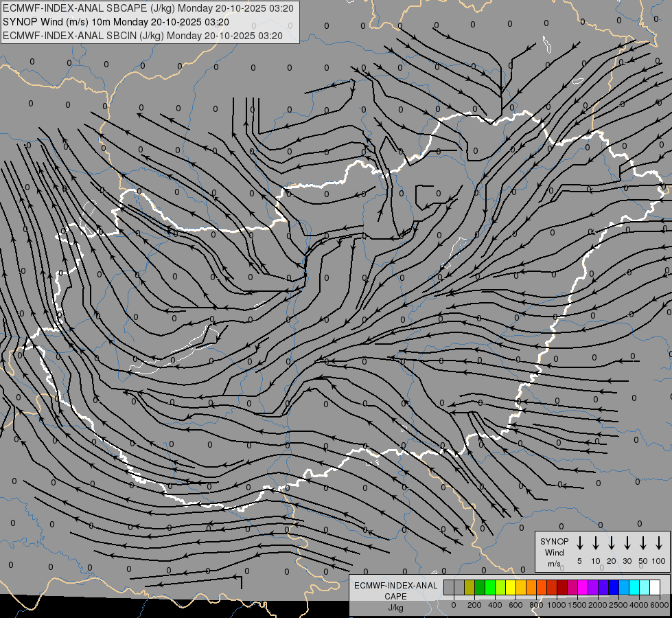Click the 600 tick label on the CAPE scale
672x618 pixels.
point(515,605)
